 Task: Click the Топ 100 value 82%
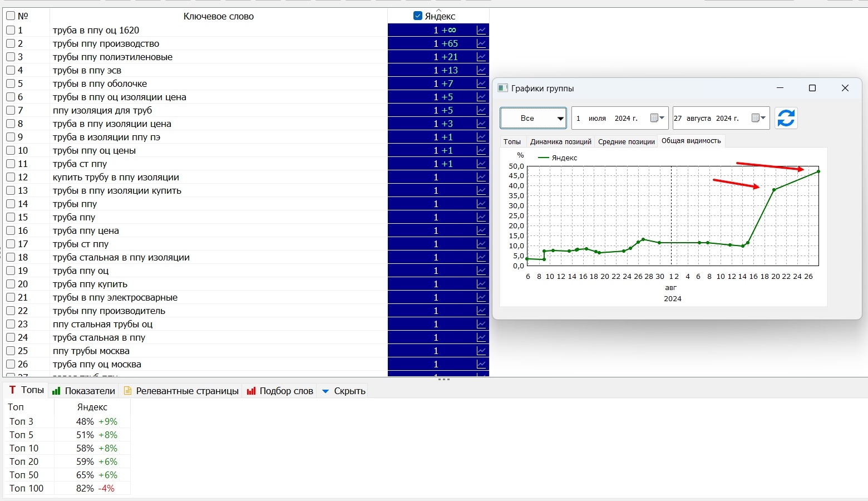coord(85,488)
